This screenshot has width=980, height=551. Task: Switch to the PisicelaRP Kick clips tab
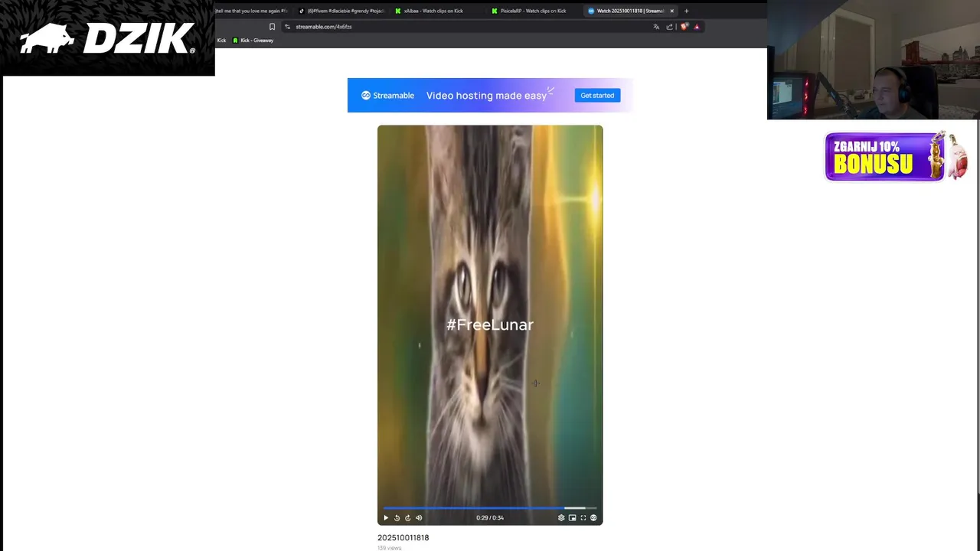coord(533,11)
